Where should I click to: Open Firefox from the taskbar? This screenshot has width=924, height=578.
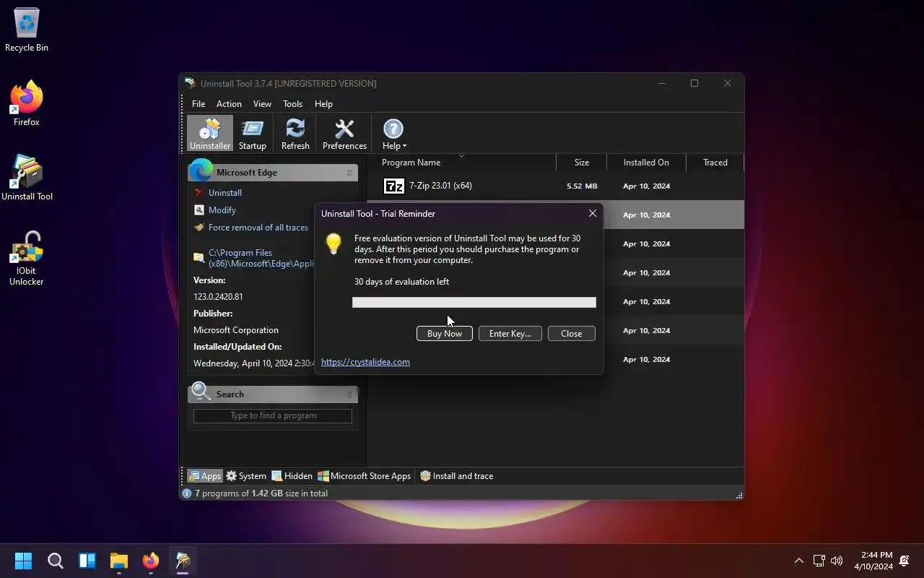click(x=151, y=561)
